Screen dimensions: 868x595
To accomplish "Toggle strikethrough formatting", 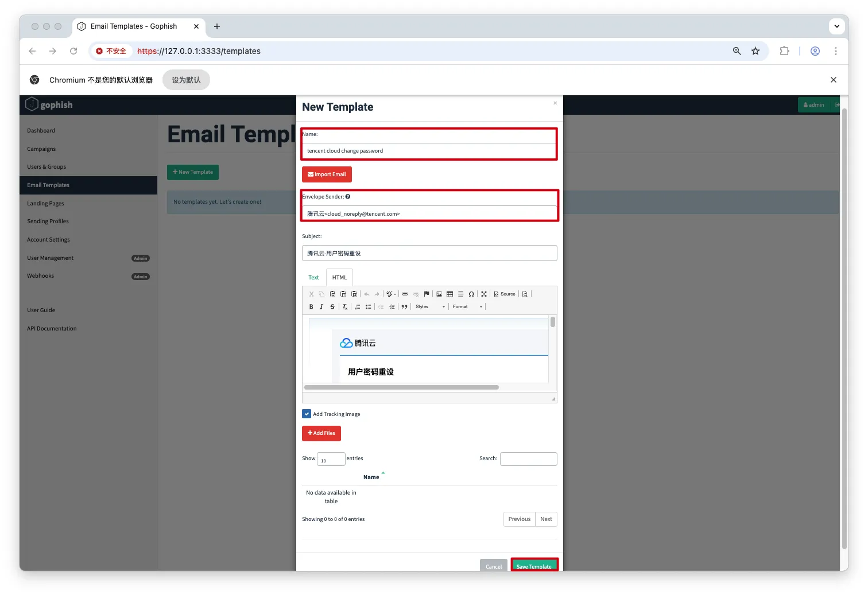I will tap(332, 307).
